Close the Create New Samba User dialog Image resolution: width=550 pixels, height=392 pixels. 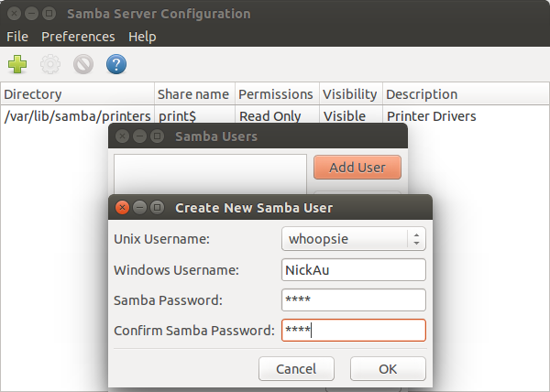122,208
